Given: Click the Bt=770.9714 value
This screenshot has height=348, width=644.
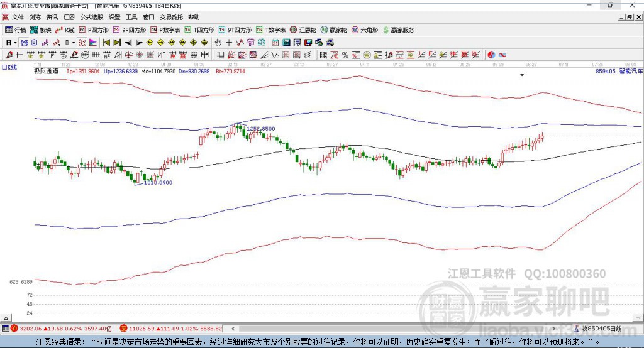Looking at the screenshot, I should pyautogui.click(x=230, y=71).
